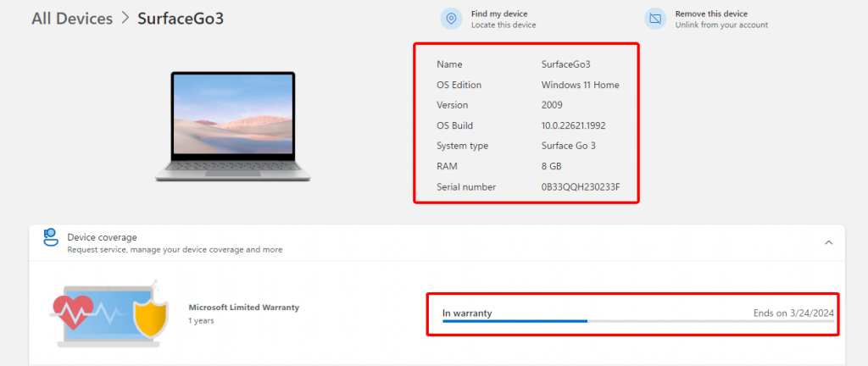The width and height of the screenshot is (868, 366).
Task: Click the '1 years' warranty duration text
Action: [x=201, y=320]
